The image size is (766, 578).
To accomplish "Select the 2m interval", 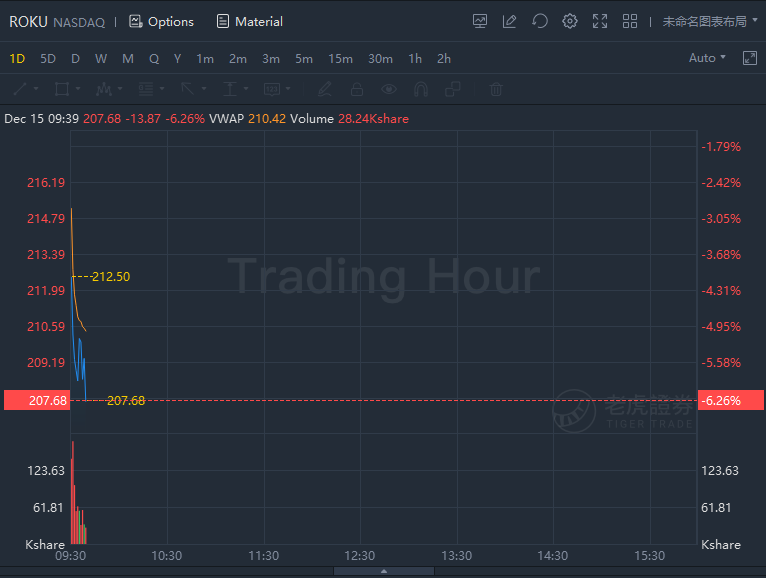I will (x=238, y=59).
